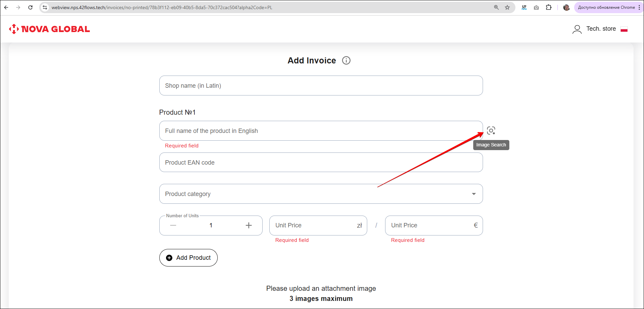Screen dimensions: 644x309
Task: Open the Add Invoice info icon
Action: (346, 60)
